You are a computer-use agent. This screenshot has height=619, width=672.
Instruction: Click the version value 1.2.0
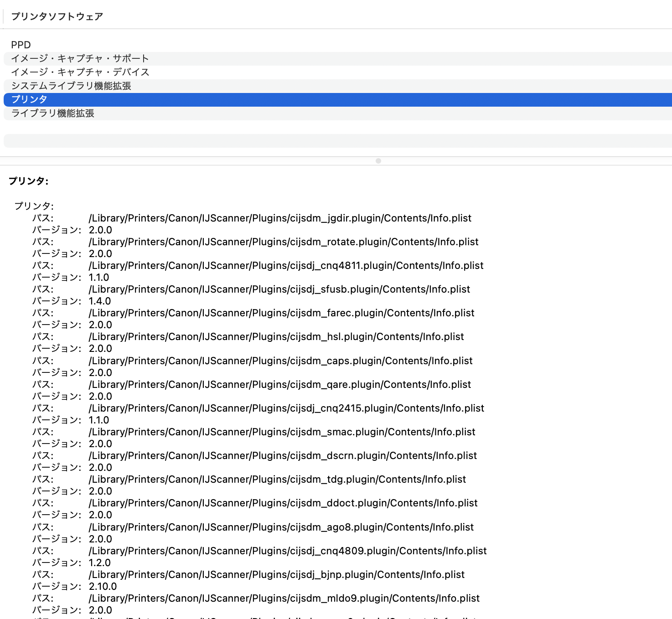(100, 562)
